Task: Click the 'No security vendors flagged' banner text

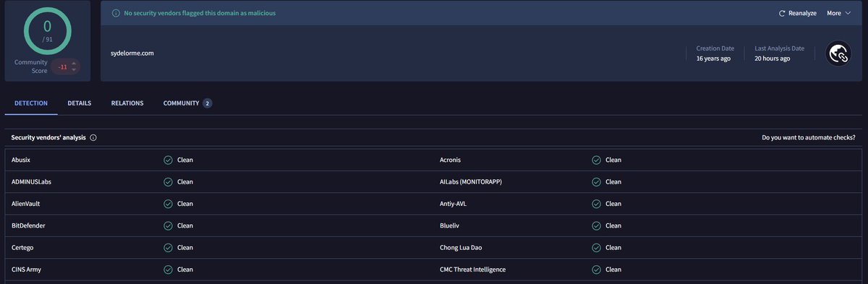Action: click(x=200, y=13)
